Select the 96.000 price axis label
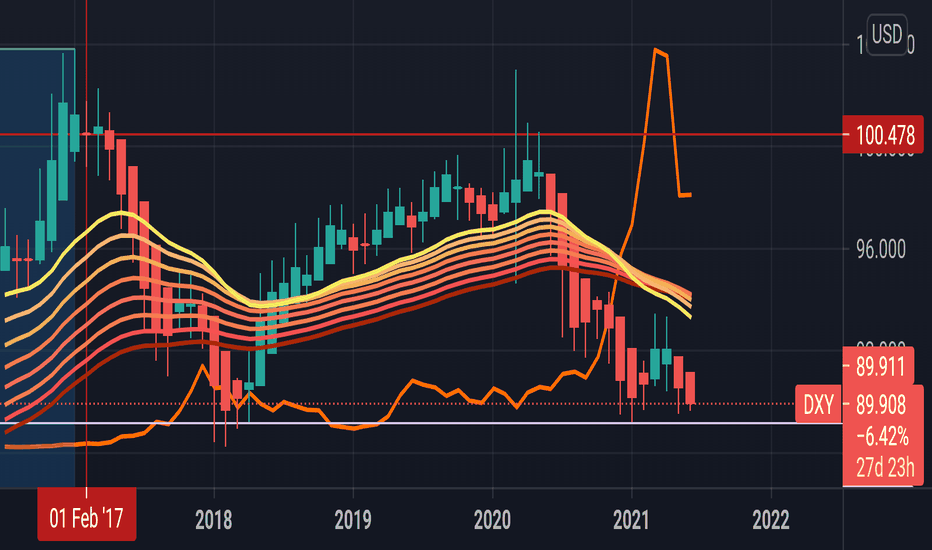The width and height of the screenshot is (932, 550). (881, 249)
